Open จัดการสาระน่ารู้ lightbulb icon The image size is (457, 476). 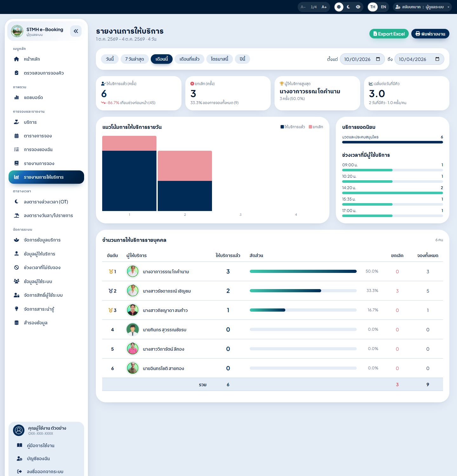(x=17, y=309)
